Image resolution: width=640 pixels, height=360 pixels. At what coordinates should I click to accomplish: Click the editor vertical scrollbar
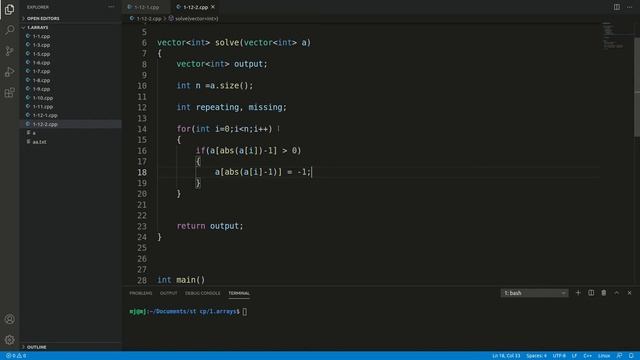[637, 88]
